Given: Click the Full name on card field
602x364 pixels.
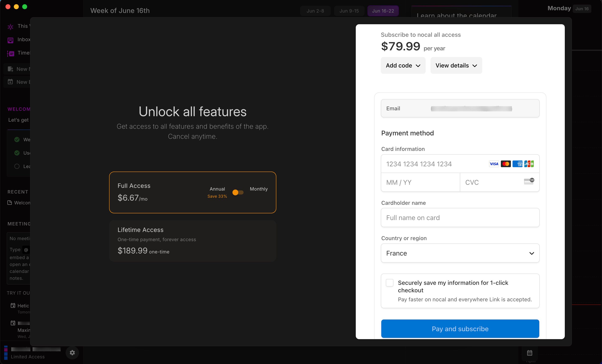Looking at the screenshot, I should 460,218.
